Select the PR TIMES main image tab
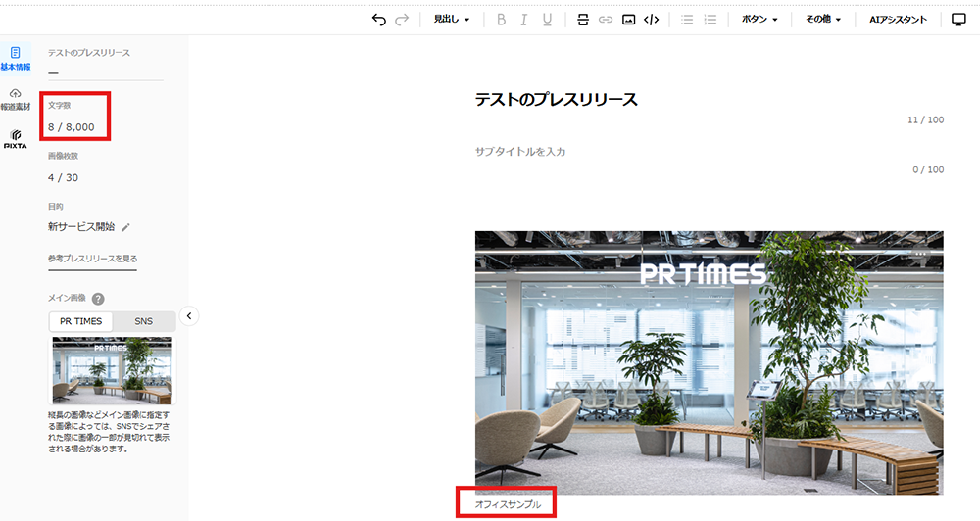This screenshot has width=980, height=521. point(80,321)
